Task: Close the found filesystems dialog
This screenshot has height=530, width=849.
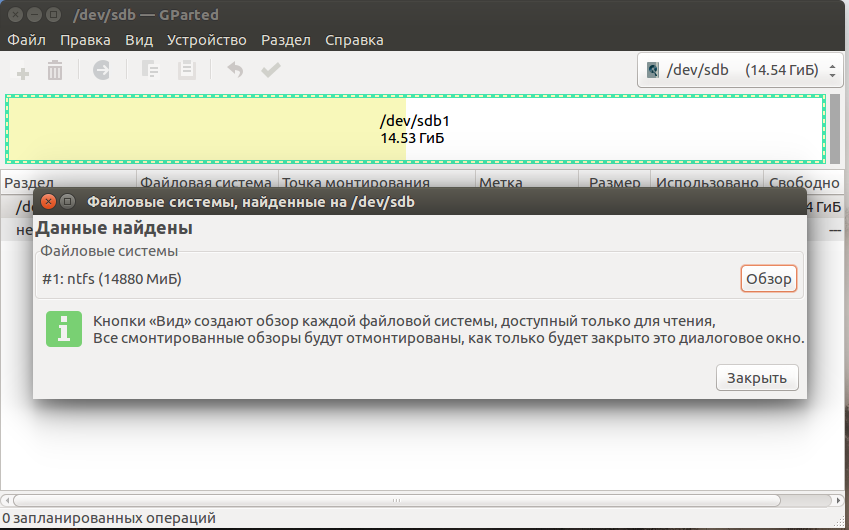Action: tap(48, 202)
